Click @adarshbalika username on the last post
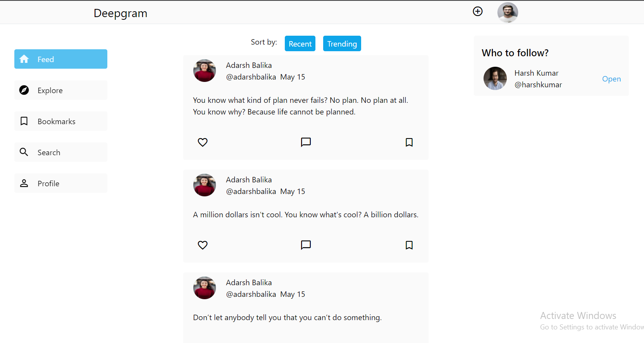 pyautogui.click(x=251, y=294)
